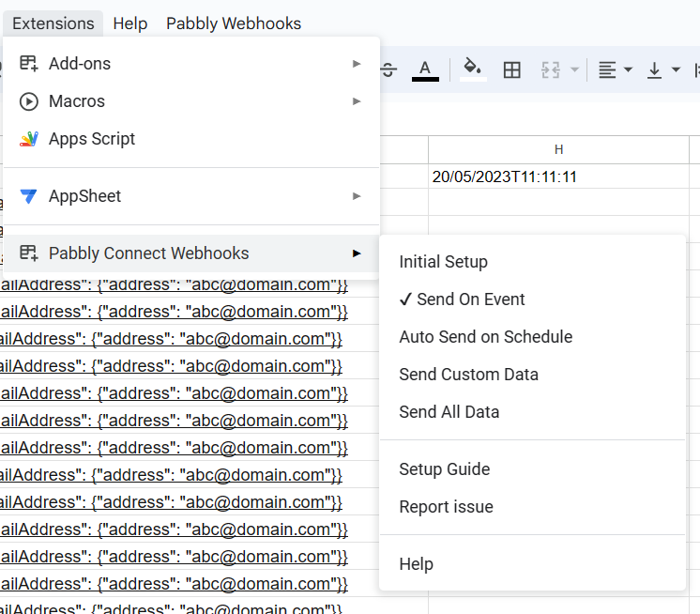Open the Setup Guide
This screenshot has width=700, height=614.
click(x=532, y=469)
